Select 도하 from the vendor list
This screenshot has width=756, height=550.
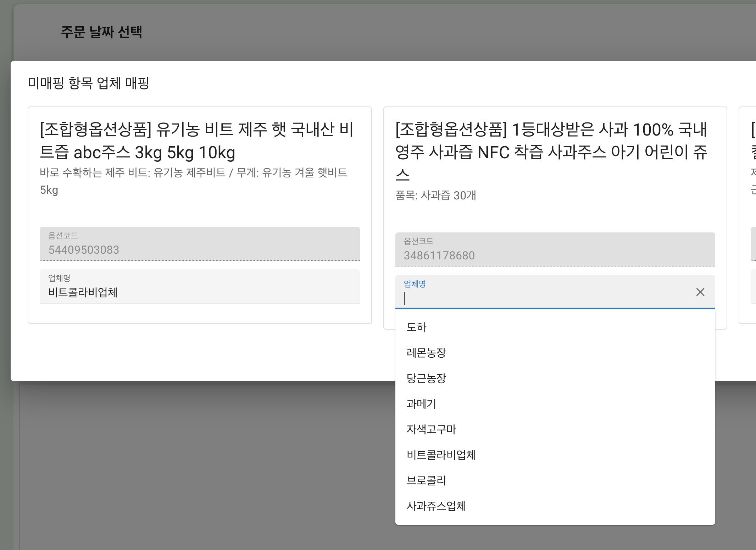click(416, 327)
